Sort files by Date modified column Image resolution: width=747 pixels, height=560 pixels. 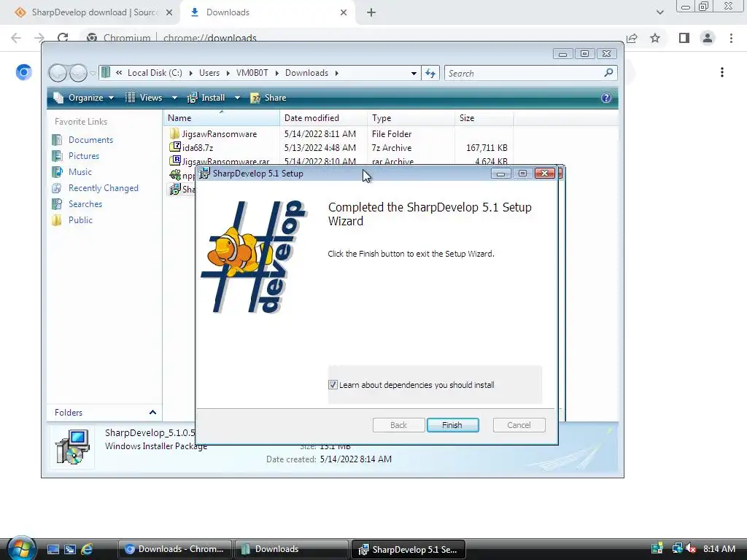pos(323,118)
